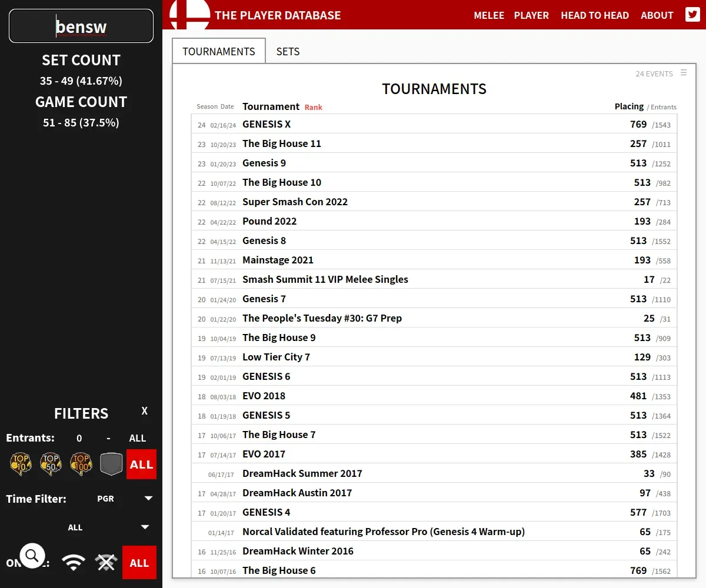Select the gray shield badge filter
Screen dimensions: 706x588
coord(111,464)
